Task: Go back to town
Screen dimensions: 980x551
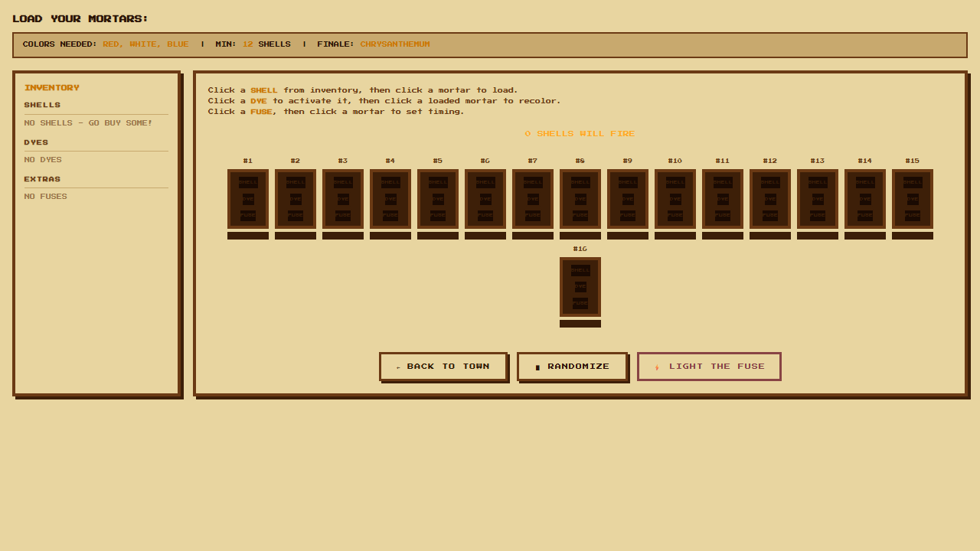Action: click(x=443, y=367)
